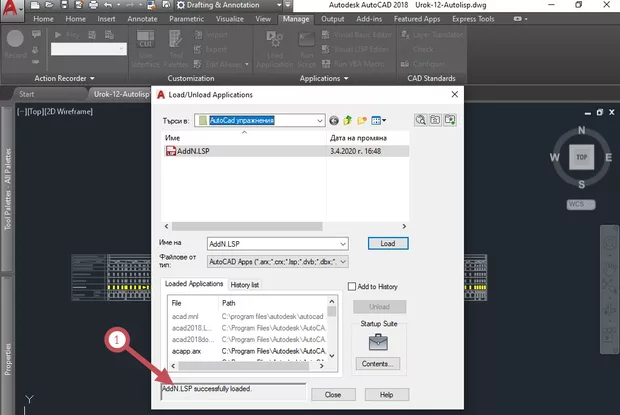Expand the file name combo box

pyautogui.click(x=342, y=243)
